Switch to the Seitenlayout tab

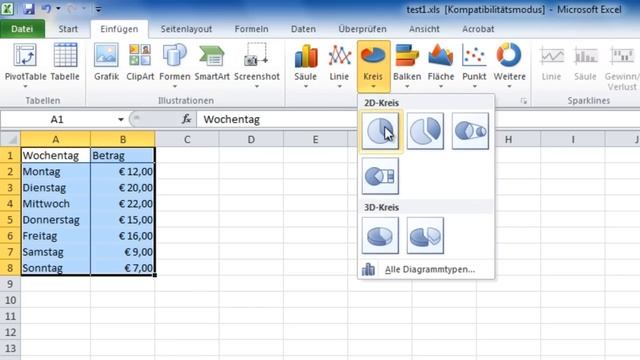click(x=186, y=29)
